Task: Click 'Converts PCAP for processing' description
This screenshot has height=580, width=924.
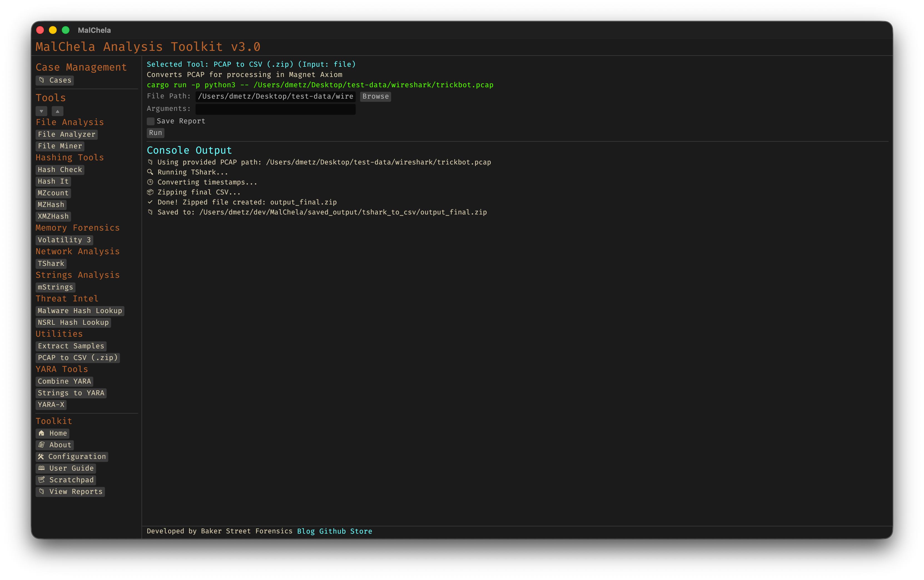Action: coord(244,75)
